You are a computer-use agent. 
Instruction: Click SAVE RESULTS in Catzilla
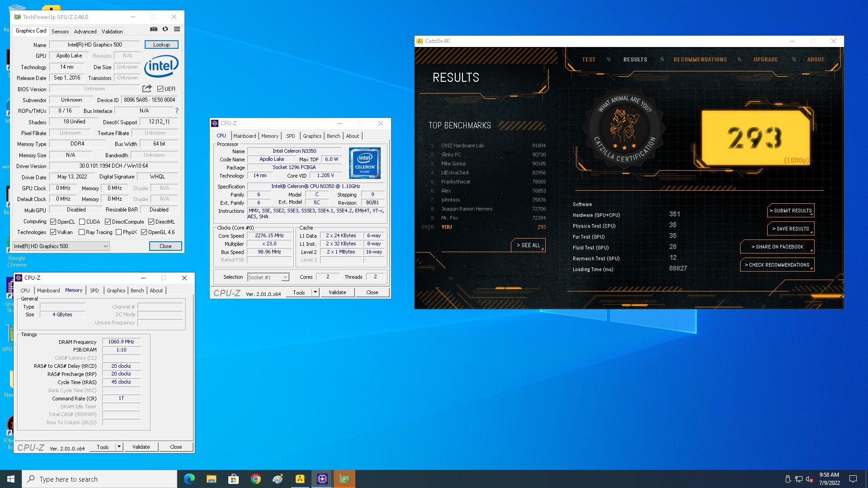(x=791, y=229)
